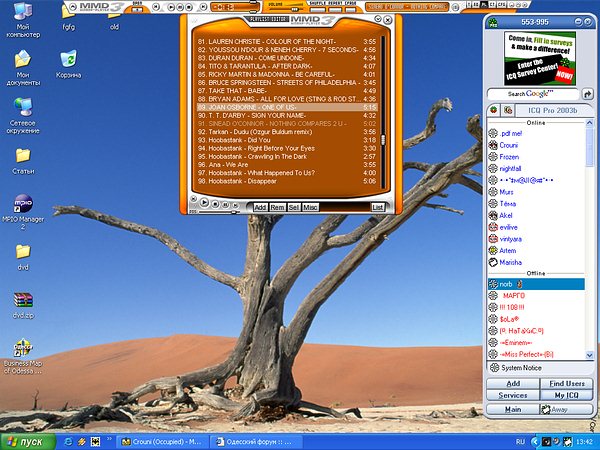Open the Misc menu in playlist editor
This screenshot has width=600, height=450.
(311, 207)
